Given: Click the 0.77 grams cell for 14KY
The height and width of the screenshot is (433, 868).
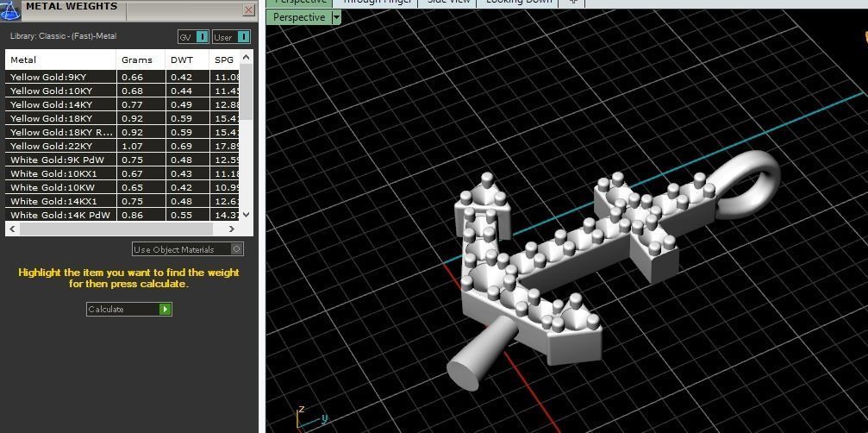Looking at the screenshot, I should click(141, 104).
